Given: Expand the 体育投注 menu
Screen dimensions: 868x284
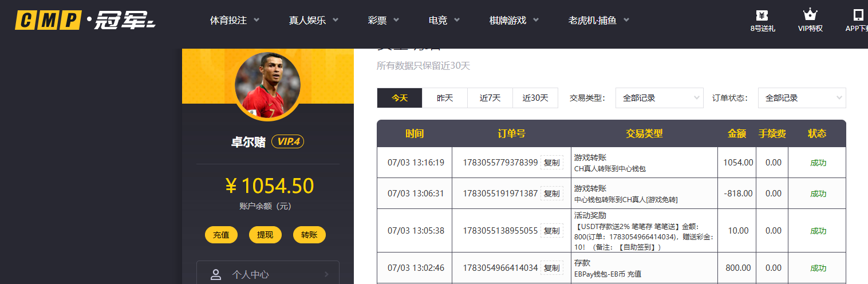Looking at the screenshot, I should pyautogui.click(x=235, y=21).
